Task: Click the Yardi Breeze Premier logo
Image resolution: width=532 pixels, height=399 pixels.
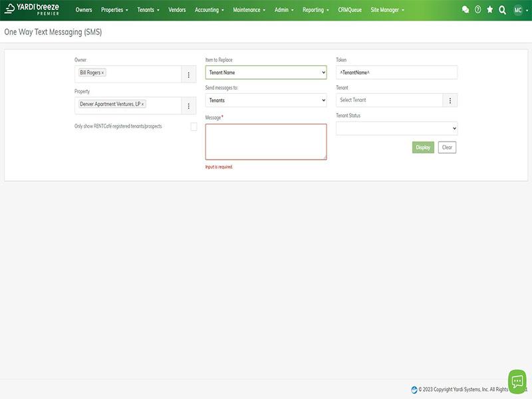Action: [x=32, y=9]
